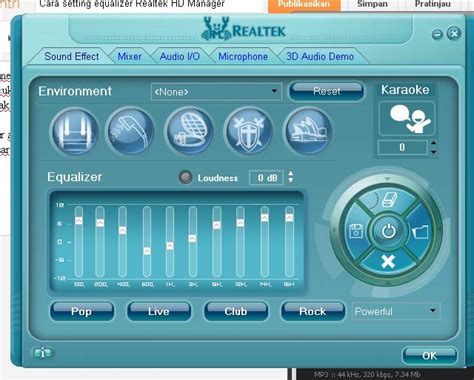Click the Loudness 0 dB value field
474x380 pixels.
[x=266, y=178]
